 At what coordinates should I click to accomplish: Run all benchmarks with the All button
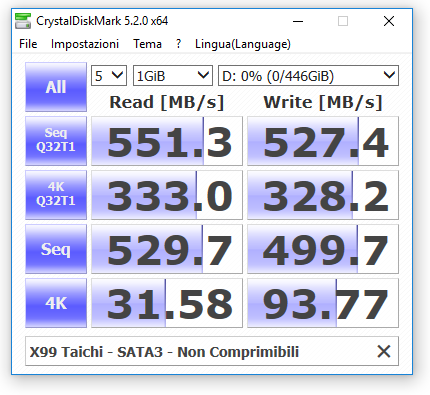click(x=56, y=87)
